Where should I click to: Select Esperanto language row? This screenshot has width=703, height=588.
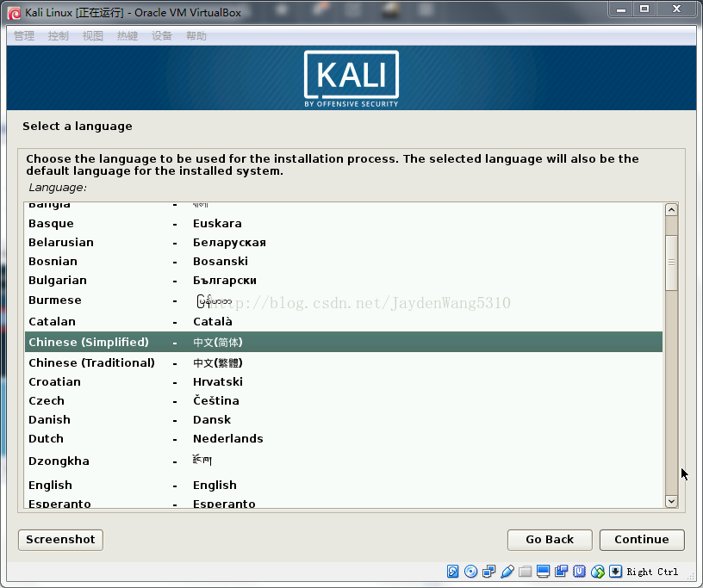344,504
